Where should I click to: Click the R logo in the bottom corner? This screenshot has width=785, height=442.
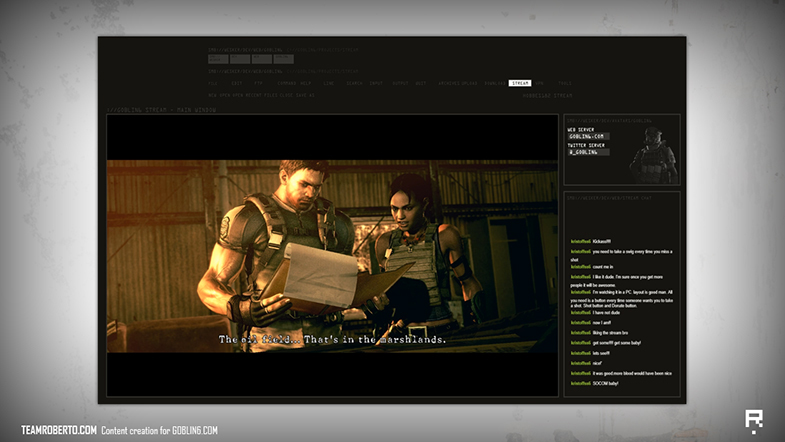pyautogui.click(x=753, y=420)
